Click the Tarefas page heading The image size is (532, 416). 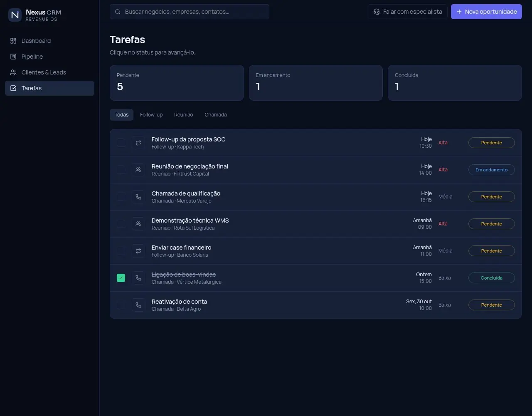click(127, 40)
